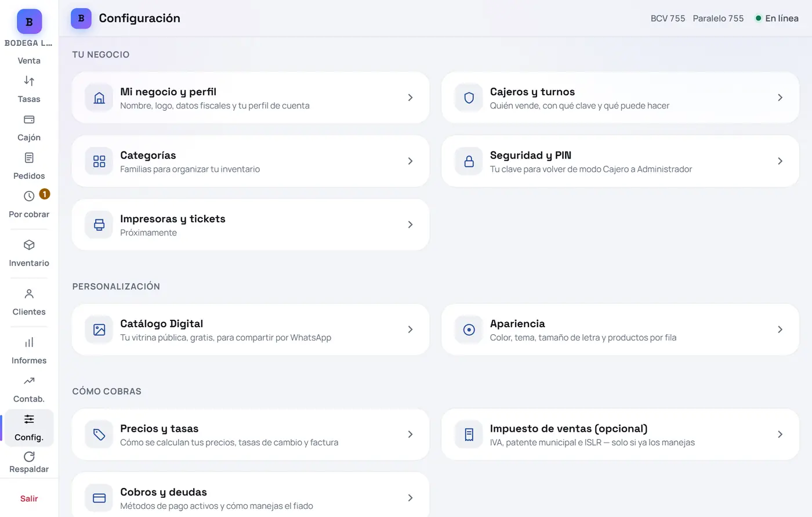Click the BODEGA store logo in sidebar

pyautogui.click(x=29, y=21)
